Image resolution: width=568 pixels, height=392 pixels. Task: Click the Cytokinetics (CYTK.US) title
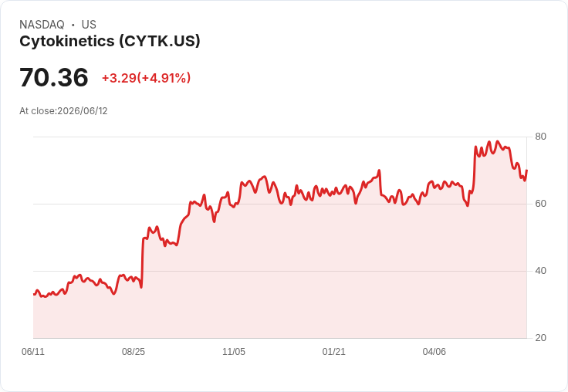[x=110, y=42]
